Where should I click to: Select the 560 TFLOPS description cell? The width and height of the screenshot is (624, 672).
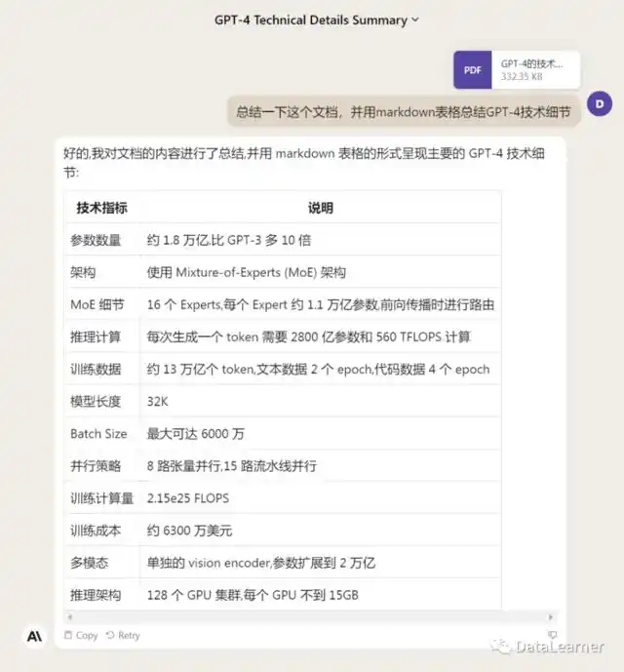[308, 336]
